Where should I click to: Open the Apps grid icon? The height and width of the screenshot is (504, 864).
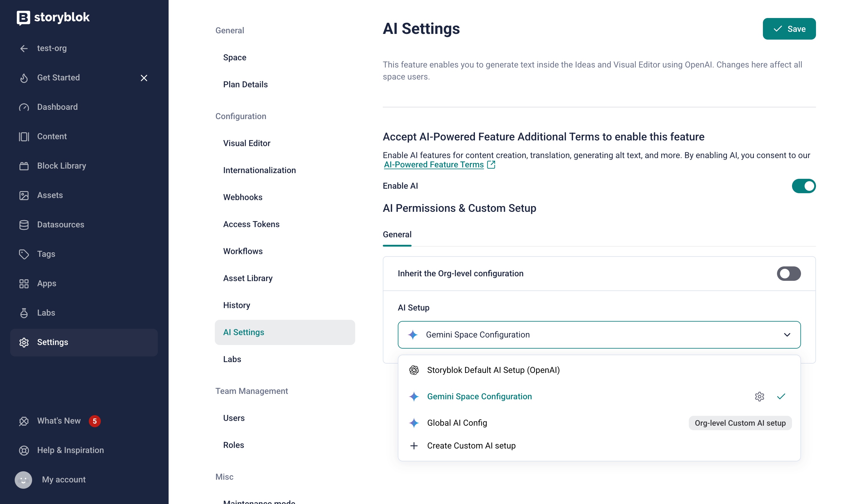[24, 283]
